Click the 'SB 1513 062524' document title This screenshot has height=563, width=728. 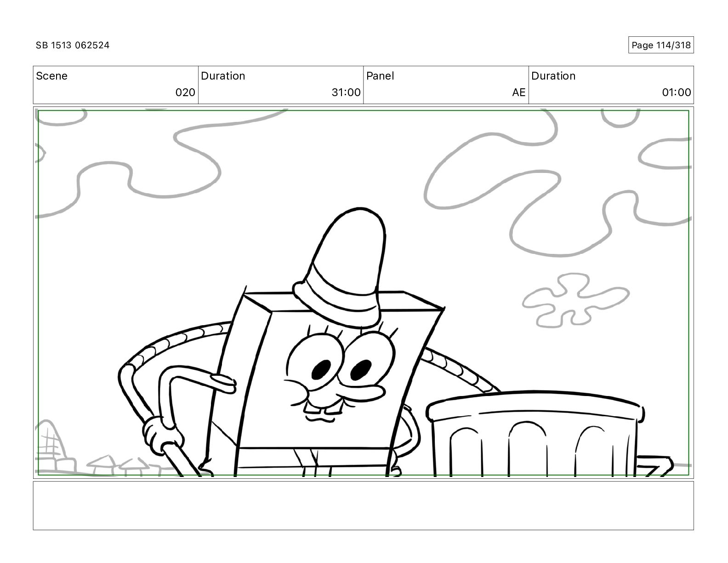pos(73,45)
